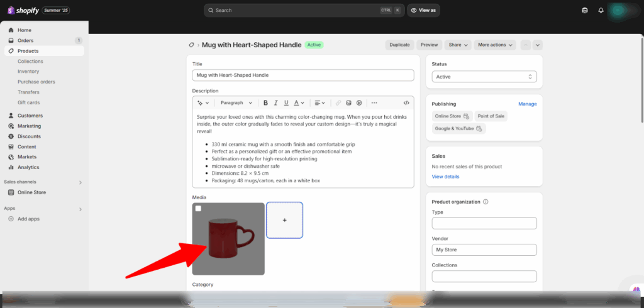
Task: Click the three-dots more formatting options icon
Action: [374, 103]
